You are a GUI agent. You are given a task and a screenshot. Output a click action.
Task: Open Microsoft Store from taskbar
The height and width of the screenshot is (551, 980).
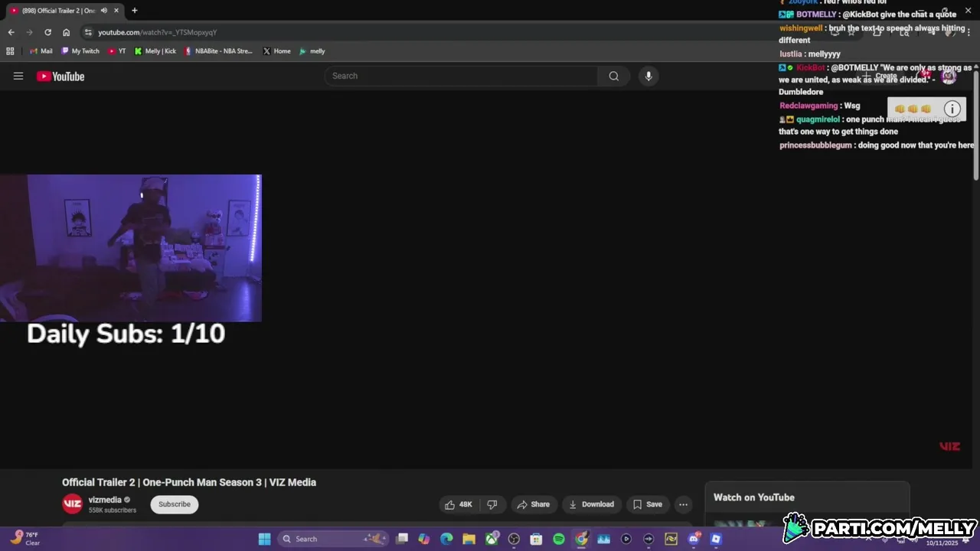coord(536,539)
